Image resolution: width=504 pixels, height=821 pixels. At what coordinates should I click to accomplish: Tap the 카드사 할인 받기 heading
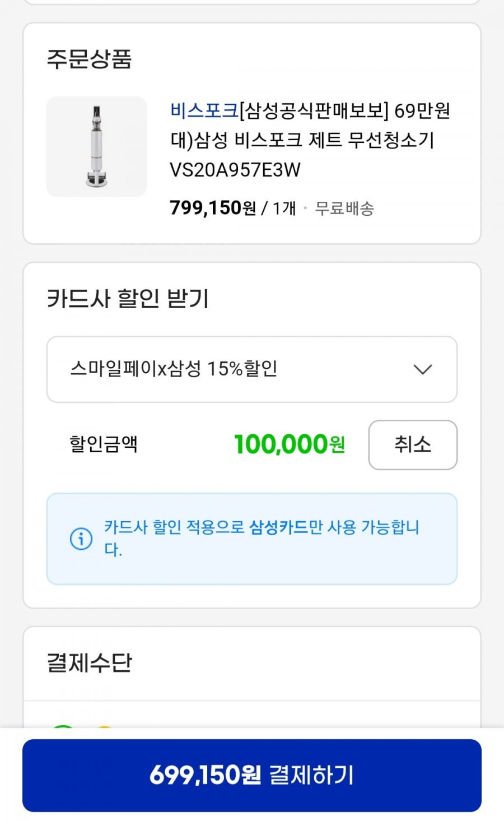[128, 299]
